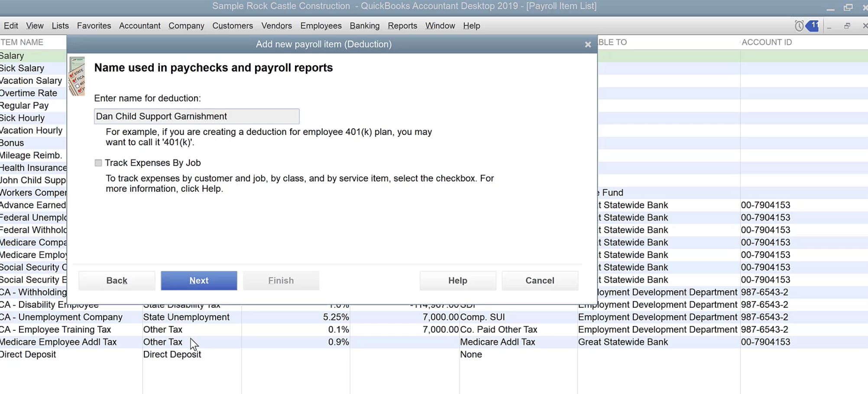868x394 pixels.
Task: Open the reminders clock icon
Action: (799, 26)
